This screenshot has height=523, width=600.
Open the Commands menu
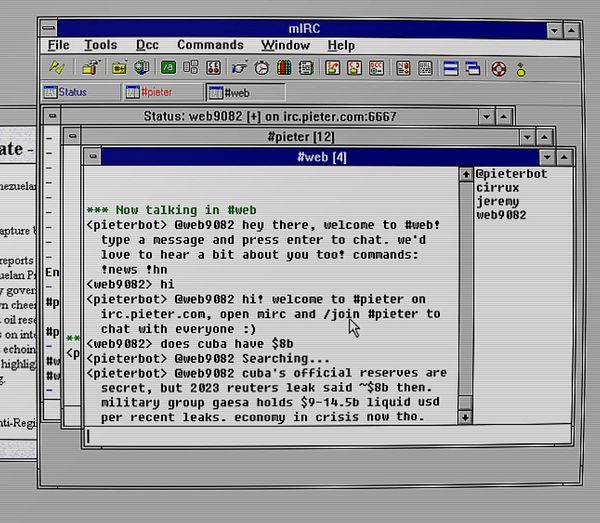210,45
